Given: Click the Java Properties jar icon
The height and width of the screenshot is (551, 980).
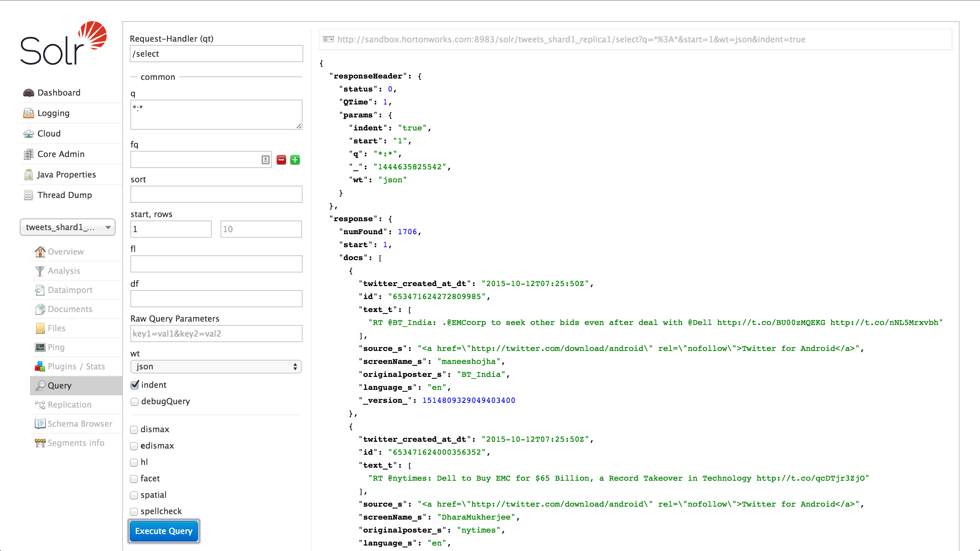Looking at the screenshot, I should (29, 174).
